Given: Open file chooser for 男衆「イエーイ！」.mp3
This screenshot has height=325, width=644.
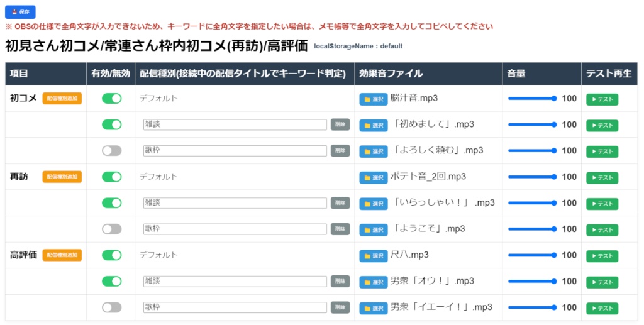Looking at the screenshot, I should 373,308.
